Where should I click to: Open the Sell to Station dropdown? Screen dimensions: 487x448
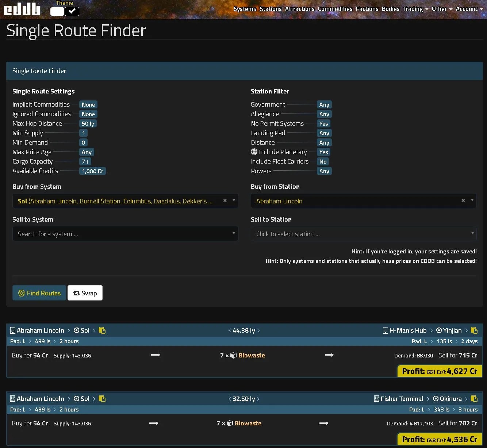click(364, 234)
